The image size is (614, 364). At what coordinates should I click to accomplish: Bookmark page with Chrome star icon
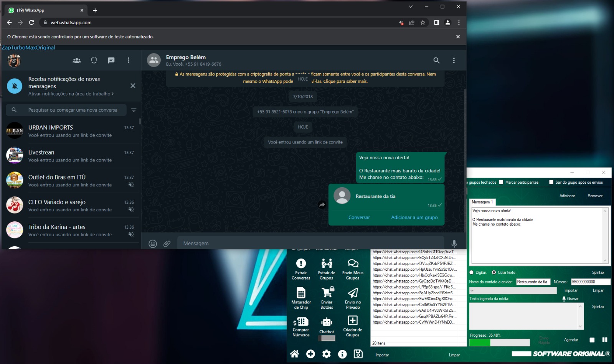423,23
